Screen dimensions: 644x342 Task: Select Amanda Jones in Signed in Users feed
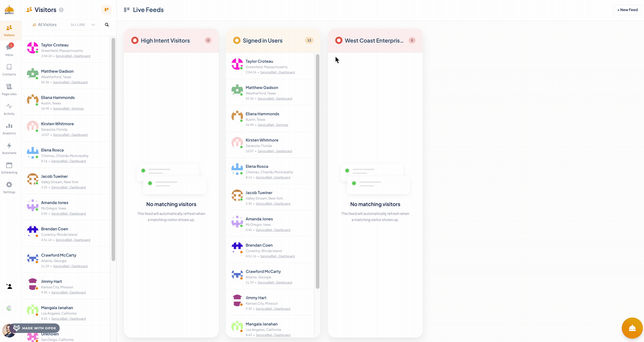(270, 224)
